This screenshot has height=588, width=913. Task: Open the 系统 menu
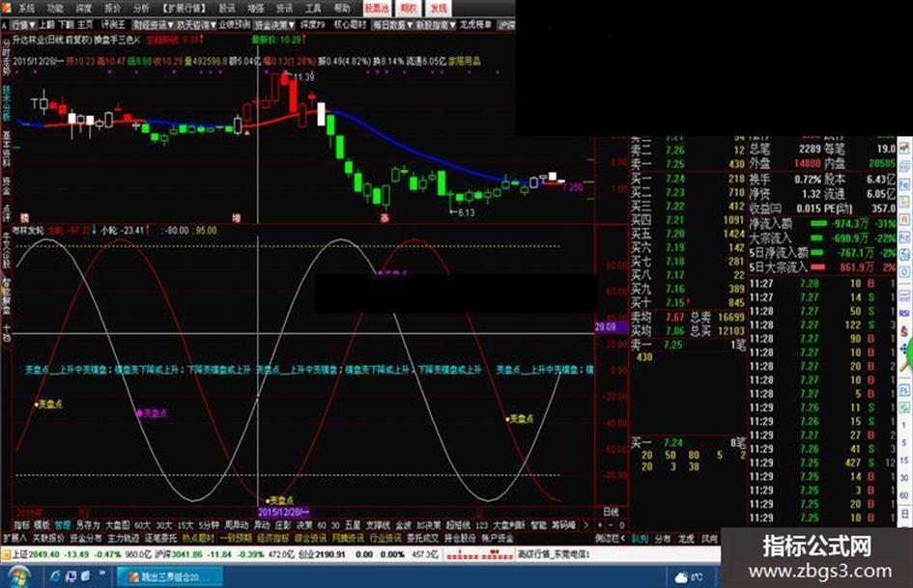pos(26,8)
